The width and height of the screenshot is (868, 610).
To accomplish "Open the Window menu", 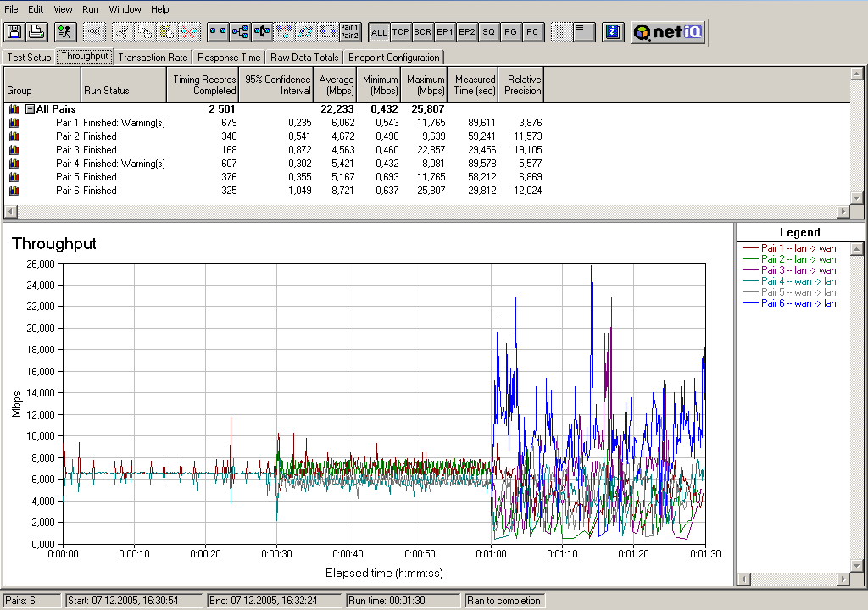I will [x=125, y=9].
